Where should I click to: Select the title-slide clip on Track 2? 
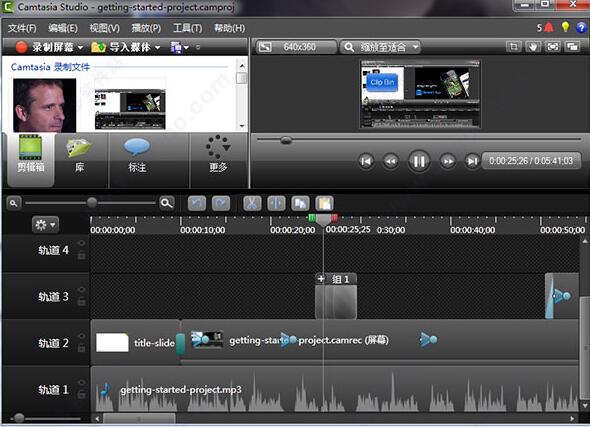click(135, 342)
